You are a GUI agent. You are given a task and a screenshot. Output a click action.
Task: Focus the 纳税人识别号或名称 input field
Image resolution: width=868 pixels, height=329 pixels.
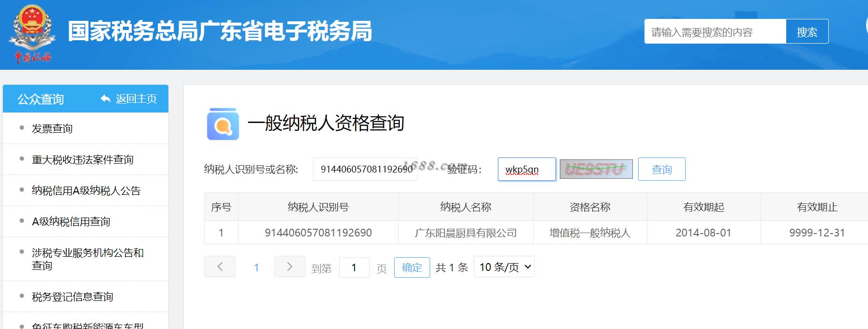(365, 169)
